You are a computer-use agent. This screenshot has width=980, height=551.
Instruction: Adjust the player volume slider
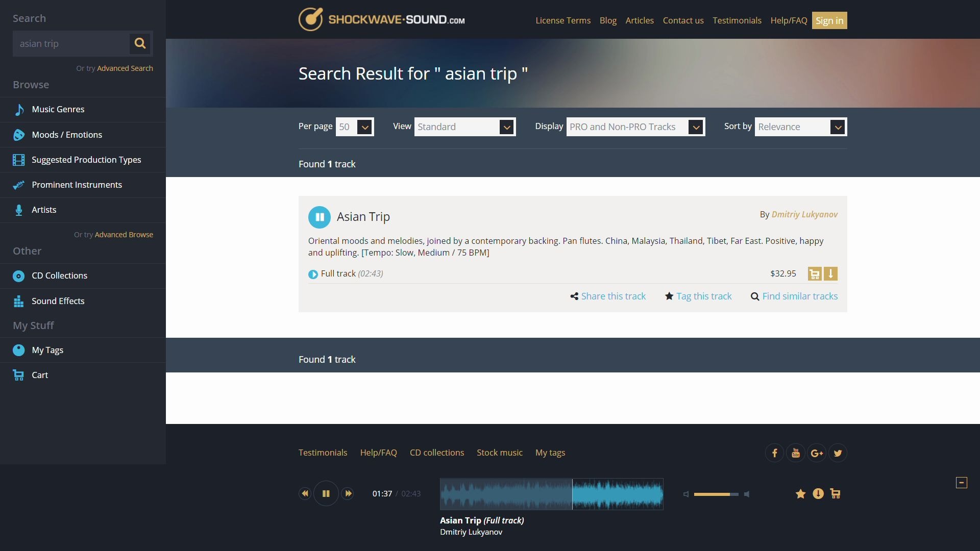coord(716,494)
